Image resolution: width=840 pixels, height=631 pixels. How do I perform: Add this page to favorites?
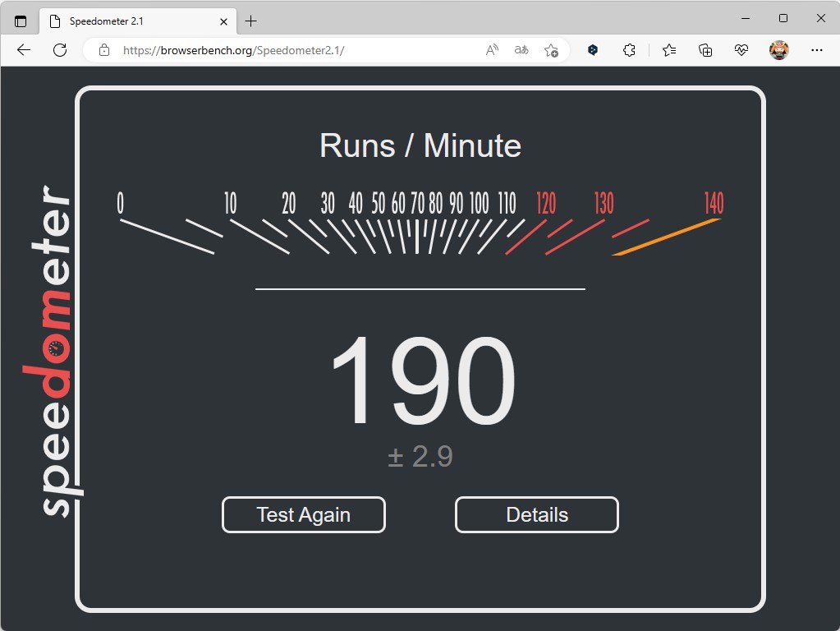tap(551, 50)
